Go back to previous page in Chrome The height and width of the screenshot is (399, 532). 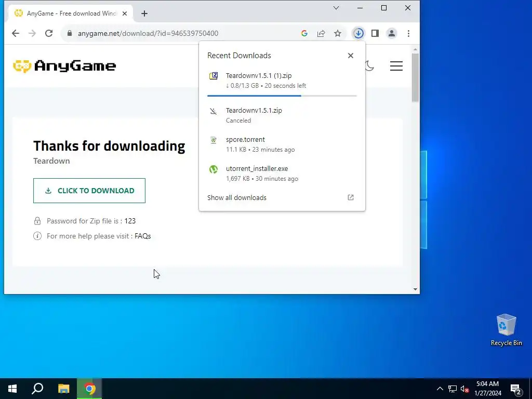tap(16, 33)
